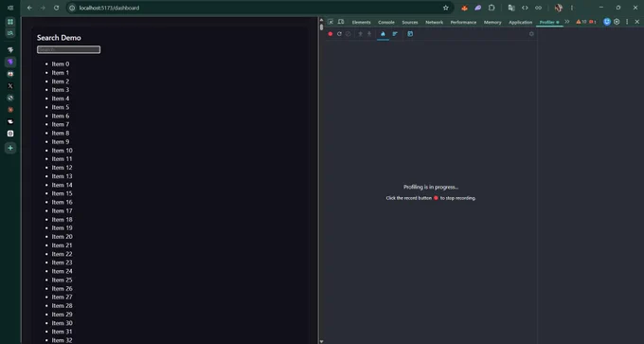Stop profiling with the red record button
The height and width of the screenshot is (344, 644).
click(x=331, y=34)
